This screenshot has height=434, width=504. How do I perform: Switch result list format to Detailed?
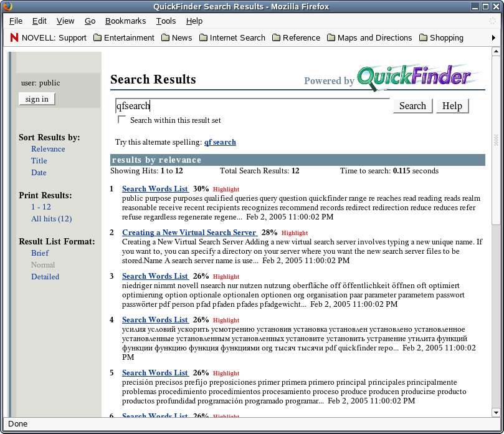45,277
